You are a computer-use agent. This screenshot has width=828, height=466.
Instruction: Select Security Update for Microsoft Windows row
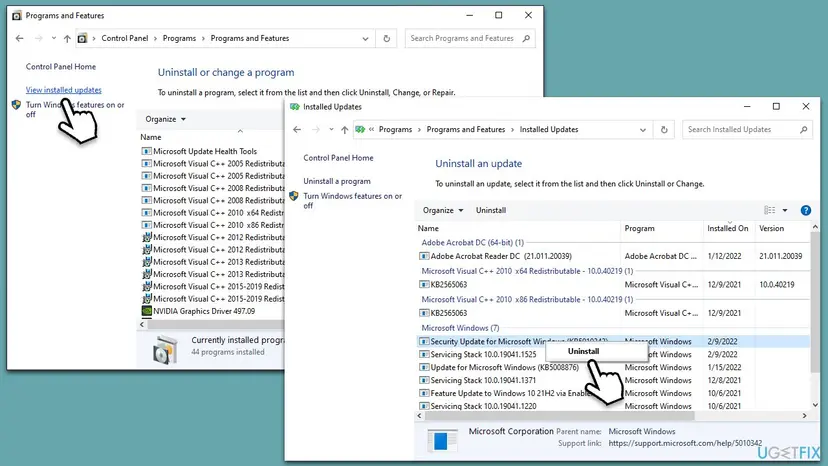tap(613, 341)
